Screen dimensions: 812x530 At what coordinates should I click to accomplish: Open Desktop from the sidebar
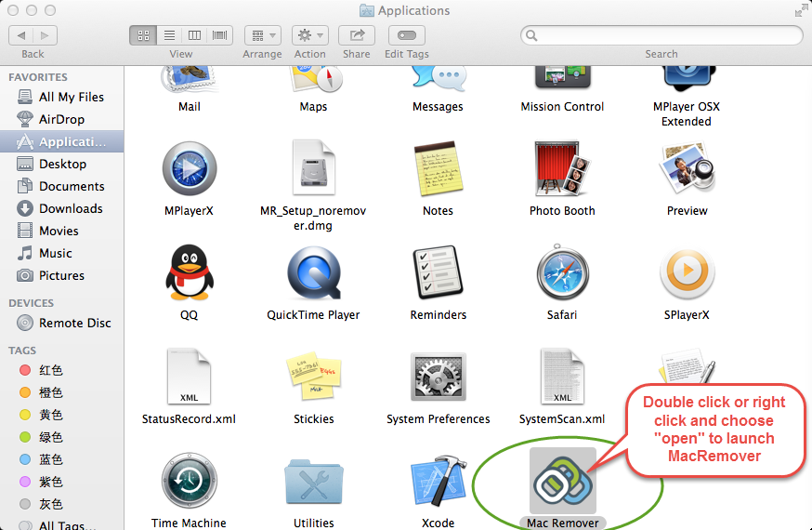pyautogui.click(x=61, y=164)
